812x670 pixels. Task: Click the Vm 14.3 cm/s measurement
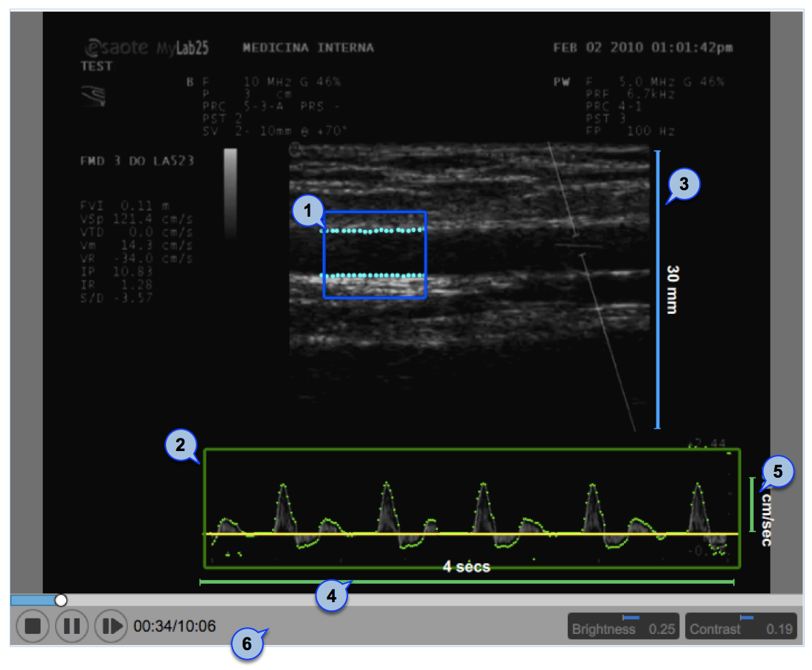pos(136,245)
